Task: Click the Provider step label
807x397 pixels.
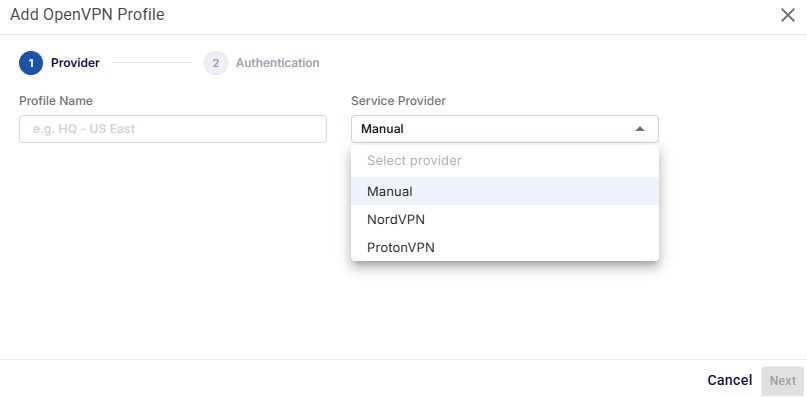Action: (x=75, y=63)
